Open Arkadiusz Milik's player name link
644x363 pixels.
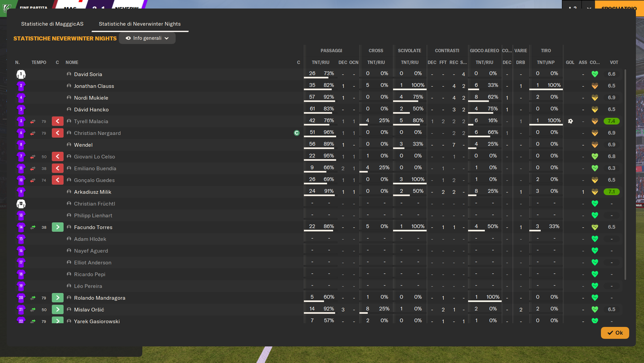click(93, 192)
